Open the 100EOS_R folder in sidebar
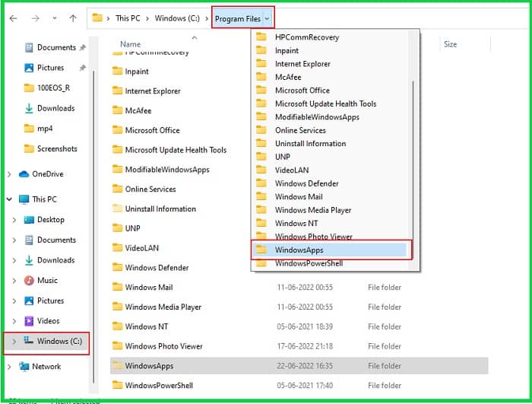 (x=53, y=88)
